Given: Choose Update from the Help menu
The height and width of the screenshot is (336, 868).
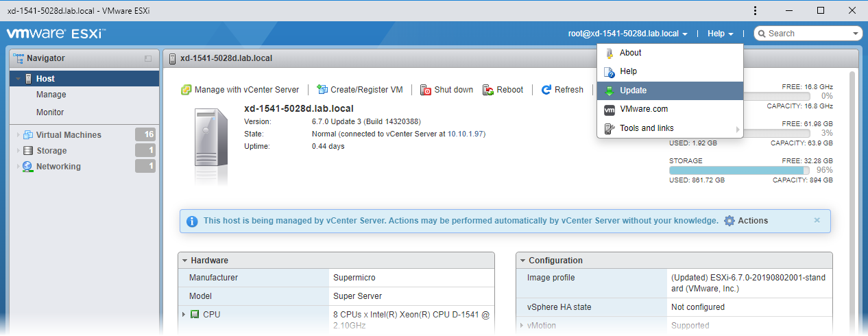Looking at the screenshot, I should (670, 91).
